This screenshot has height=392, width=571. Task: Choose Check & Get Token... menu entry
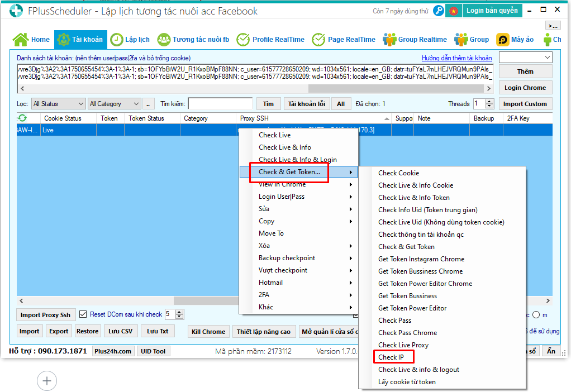coord(298,172)
